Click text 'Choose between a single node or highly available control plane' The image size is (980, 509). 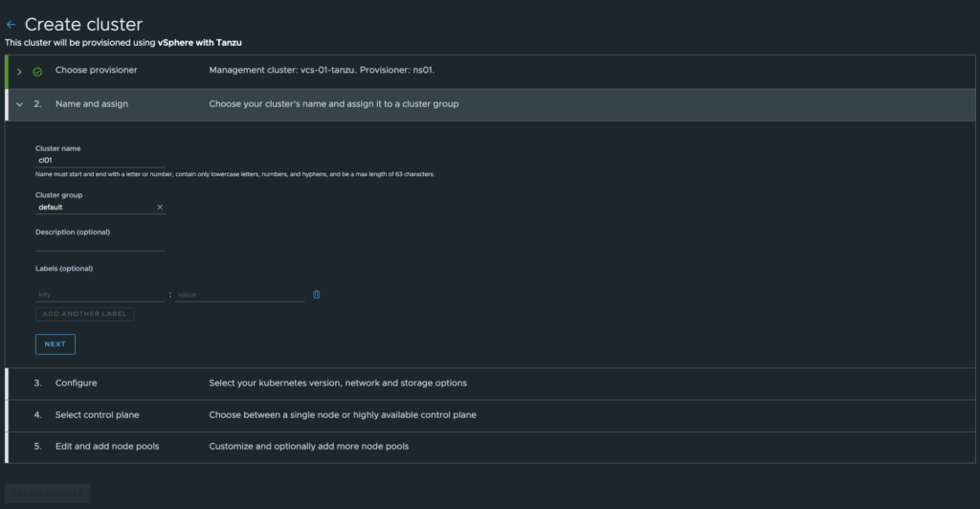[x=343, y=414]
